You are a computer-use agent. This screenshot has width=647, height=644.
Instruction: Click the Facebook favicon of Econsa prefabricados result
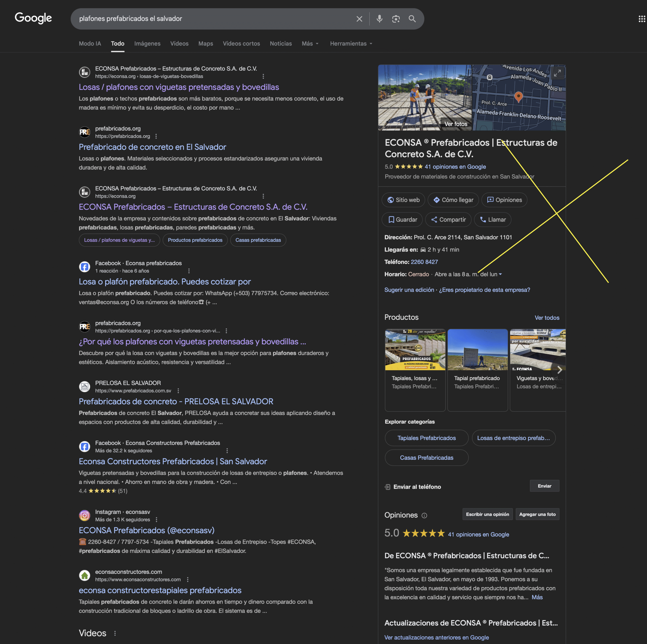pos(84,267)
